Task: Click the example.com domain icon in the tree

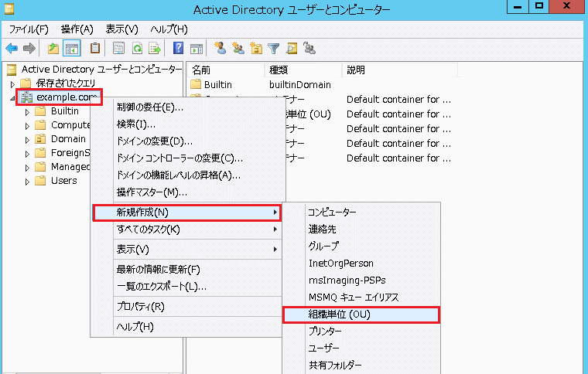Action: click(x=26, y=97)
